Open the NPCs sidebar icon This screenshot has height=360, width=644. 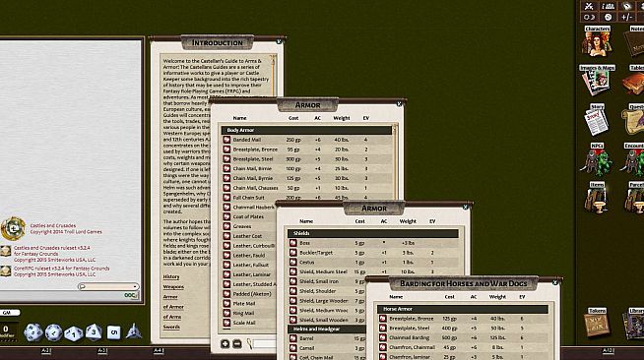[597, 158]
